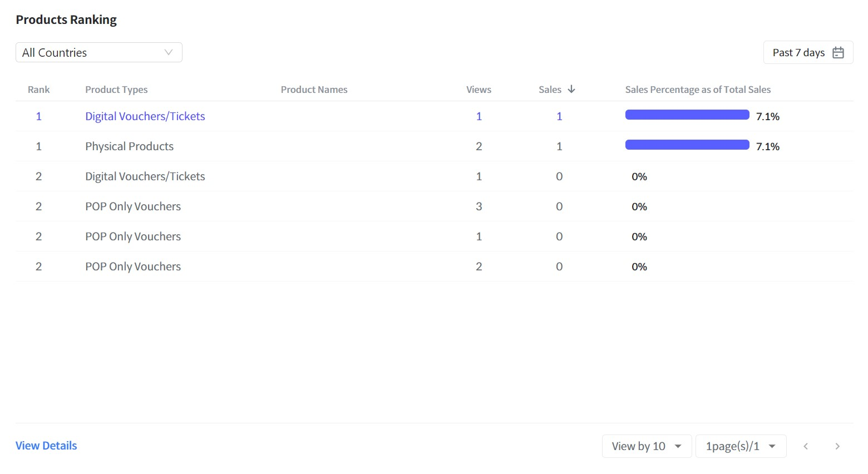Click the Product Names column header

click(314, 90)
